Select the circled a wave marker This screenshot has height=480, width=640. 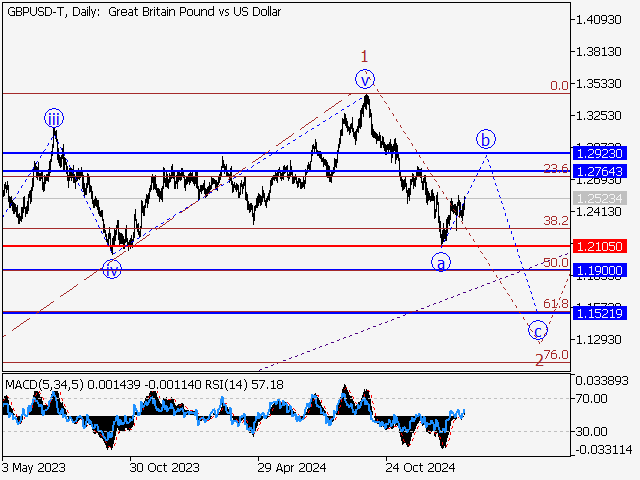tap(441, 262)
